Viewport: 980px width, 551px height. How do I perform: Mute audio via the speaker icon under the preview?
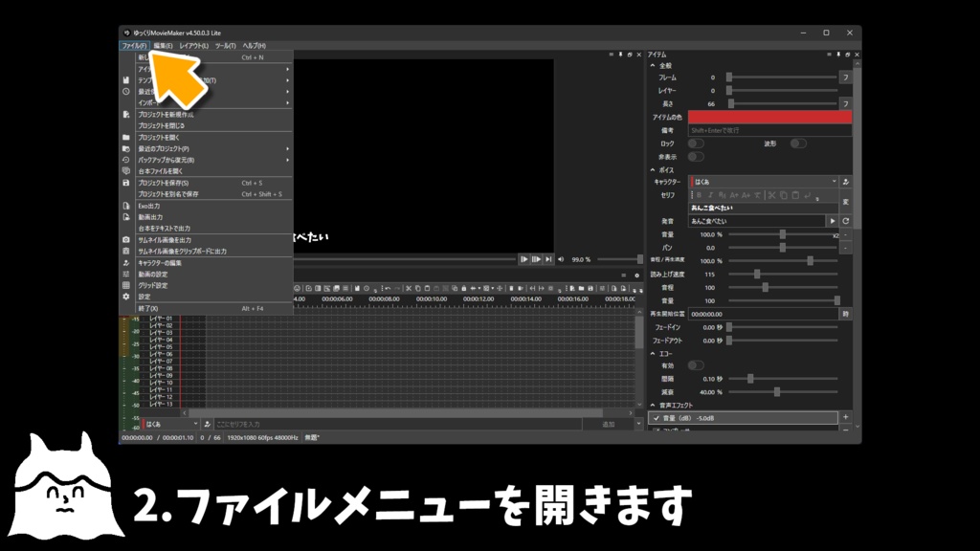(x=561, y=259)
